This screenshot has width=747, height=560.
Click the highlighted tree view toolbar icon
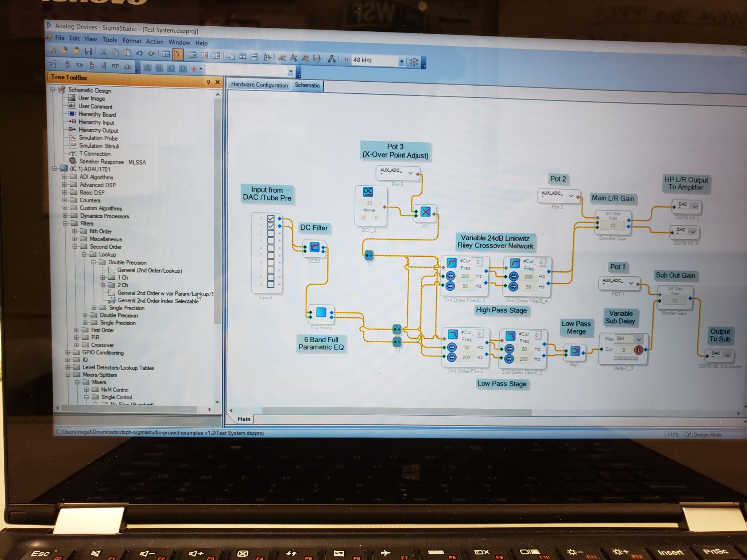click(x=178, y=55)
